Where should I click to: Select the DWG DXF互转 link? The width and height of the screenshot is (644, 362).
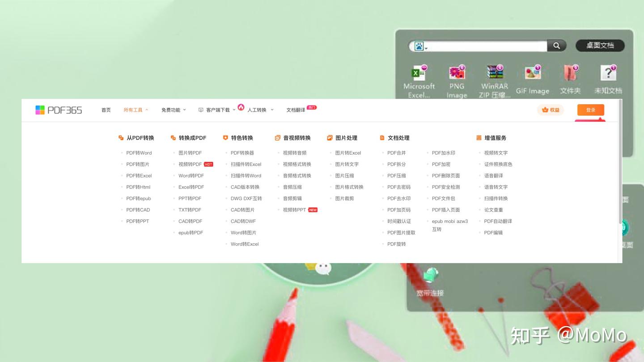[x=246, y=198]
